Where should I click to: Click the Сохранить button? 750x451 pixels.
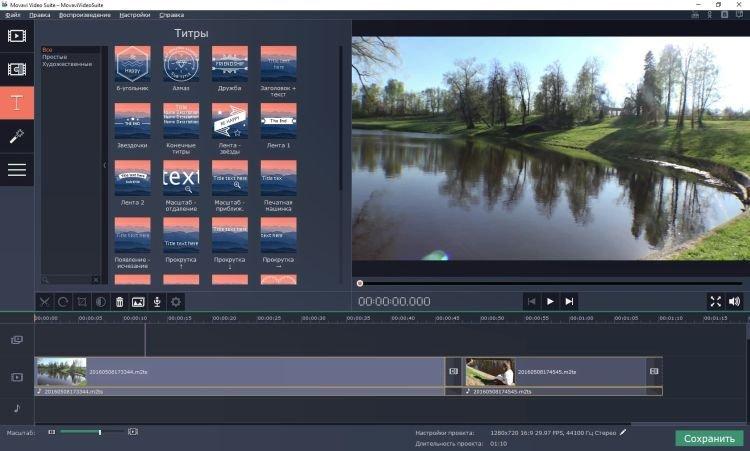[709, 439]
